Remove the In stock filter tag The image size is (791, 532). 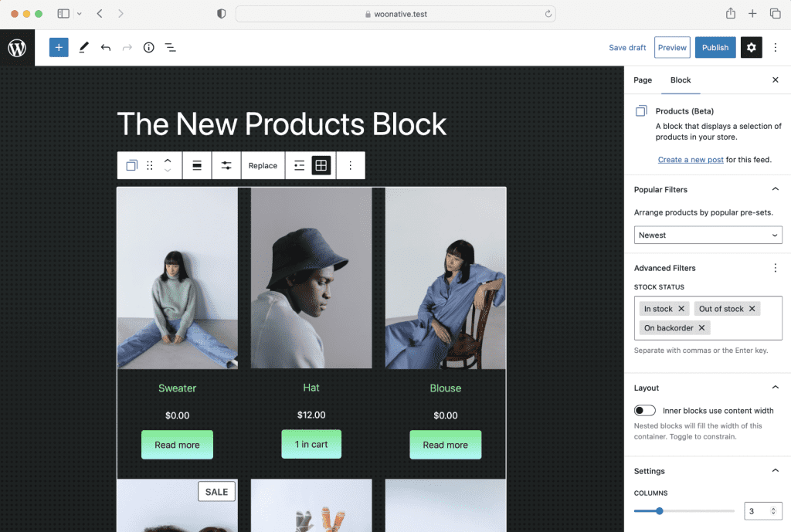tap(681, 309)
